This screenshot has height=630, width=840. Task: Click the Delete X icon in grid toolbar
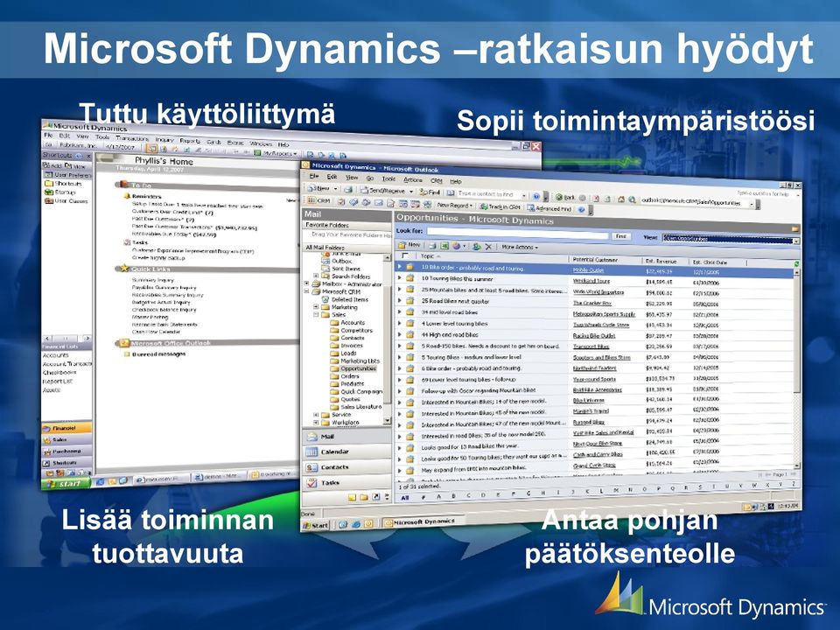tap(488, 247)
